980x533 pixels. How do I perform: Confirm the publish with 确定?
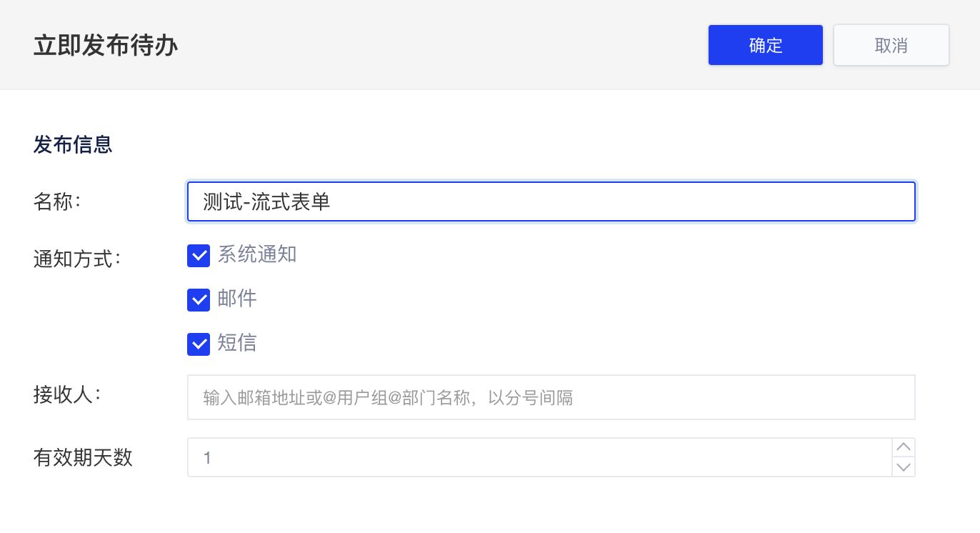765,44
